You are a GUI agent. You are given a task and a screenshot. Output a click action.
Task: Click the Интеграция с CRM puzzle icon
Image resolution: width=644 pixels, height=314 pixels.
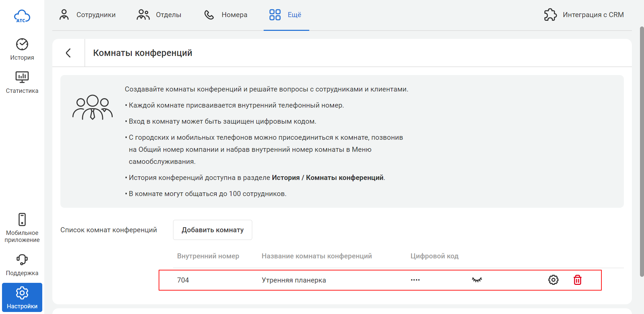(550, 15)
